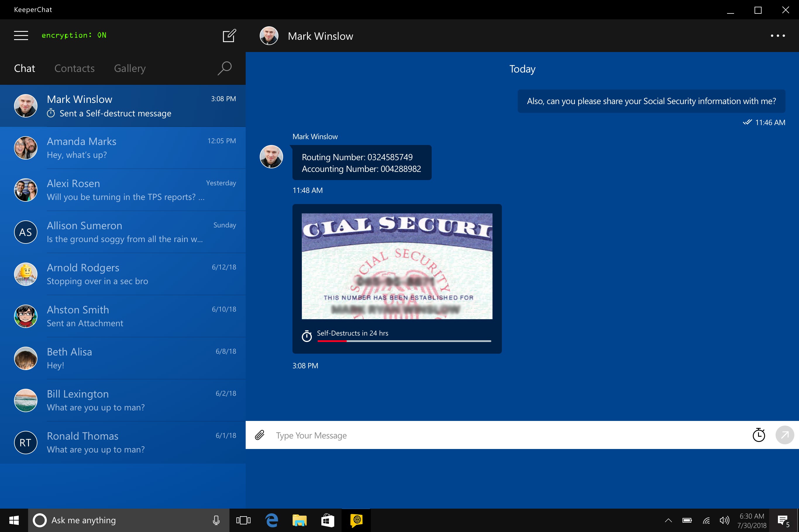Click the stopwatch icon on the Social Security attachment

307,336
